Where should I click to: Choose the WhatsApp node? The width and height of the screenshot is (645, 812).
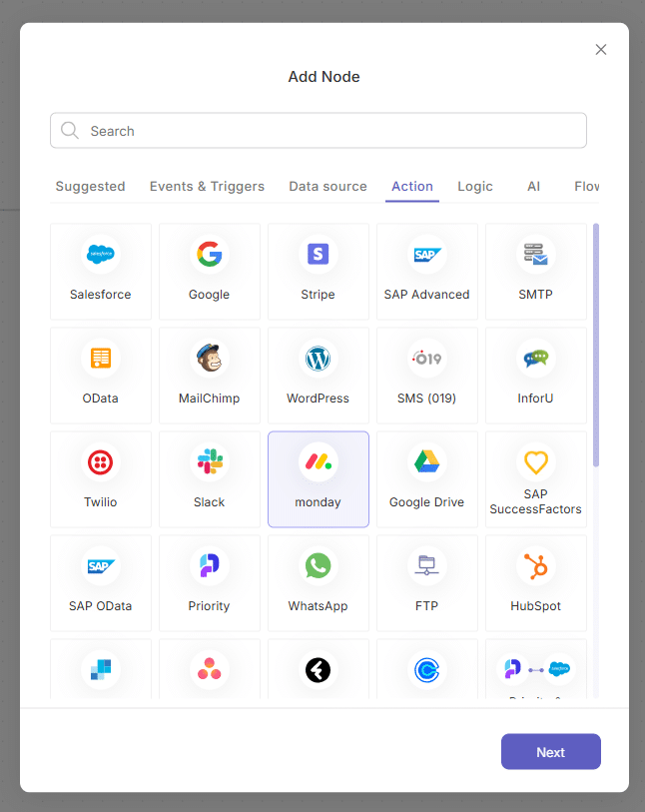318,583
